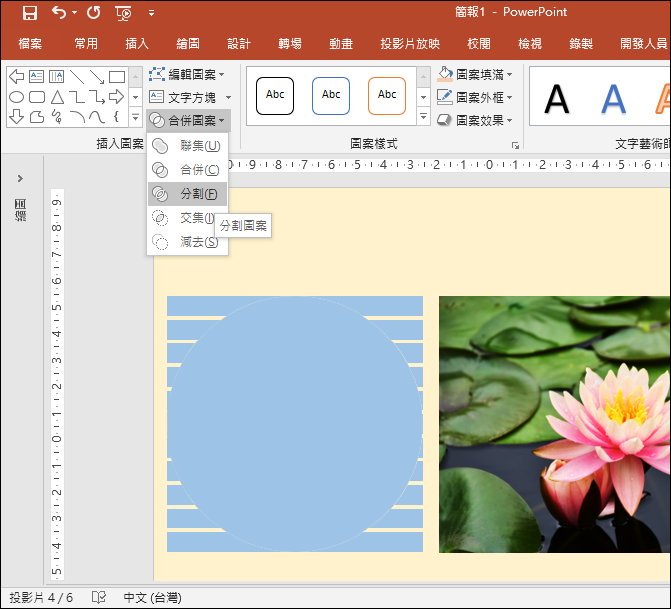Switch to the 設計 tab
This screenshot has height=609, width=671.
click(x=239, y=44)
